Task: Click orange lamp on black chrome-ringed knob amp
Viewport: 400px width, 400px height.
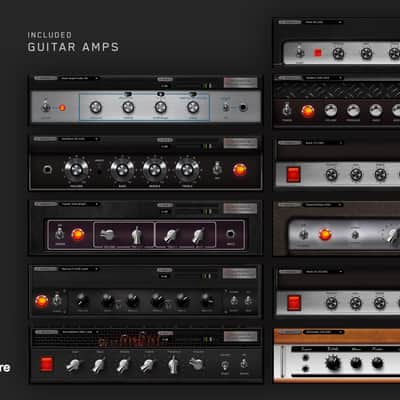Action: 240,170
